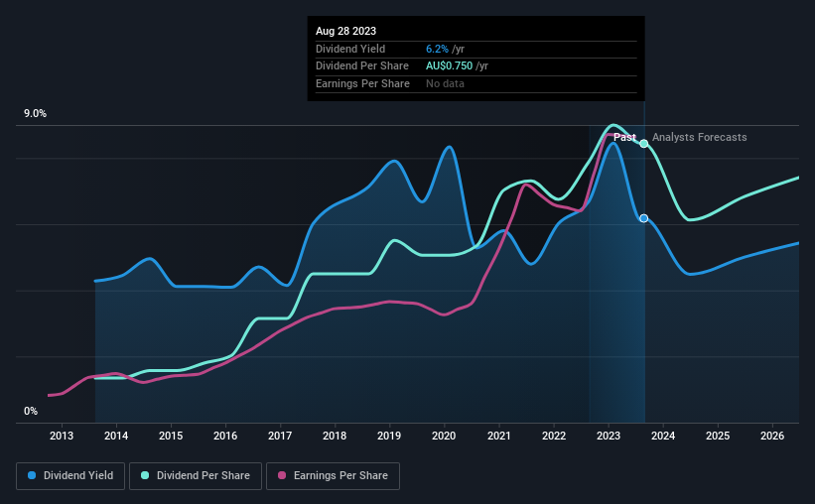This screenshot has width=815, height=504.
Task: Select the blue Dividend Yield data point marker
Action: (x=644, y=218)
